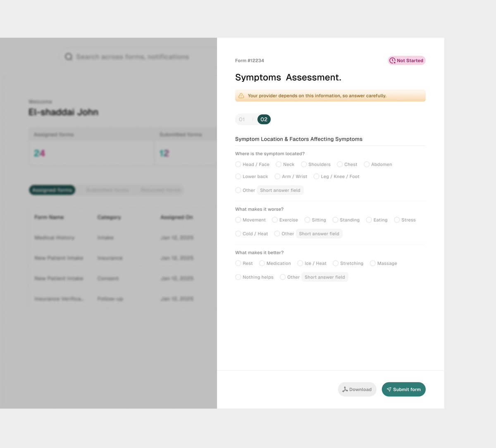
Task: Choose Cold / Heat under what makes it worse
Action: click(238, 234)
